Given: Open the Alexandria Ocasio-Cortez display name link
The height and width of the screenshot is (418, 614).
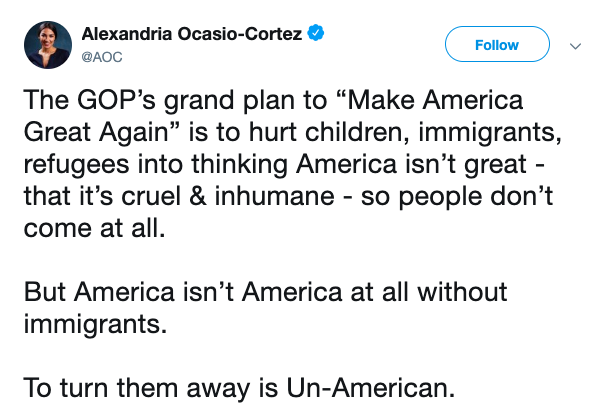Looking at the screenshot, I should 193,36.
